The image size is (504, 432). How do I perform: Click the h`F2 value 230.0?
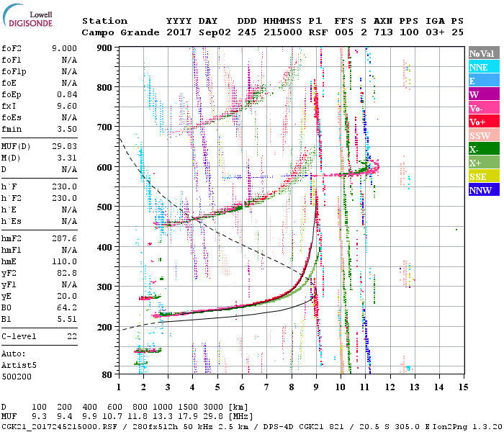click(64, 198)
